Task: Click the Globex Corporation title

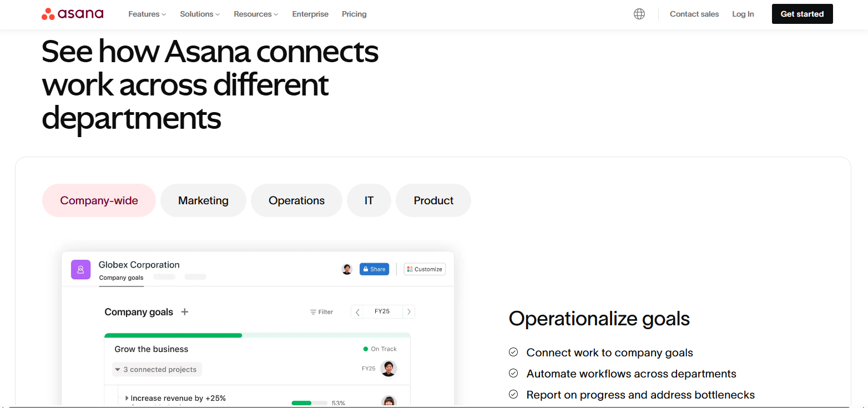Action: click(139, 265)
